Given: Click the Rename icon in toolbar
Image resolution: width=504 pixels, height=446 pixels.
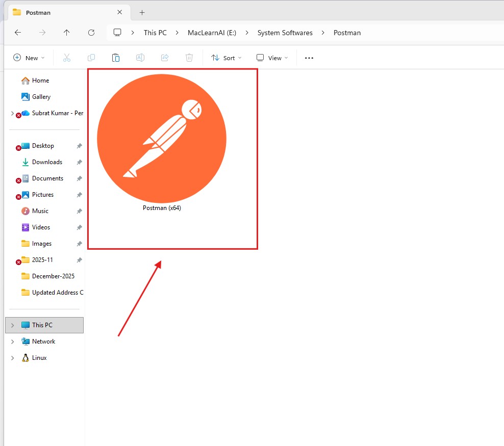Looking at the screenshot, I should [x=140, y=58].
